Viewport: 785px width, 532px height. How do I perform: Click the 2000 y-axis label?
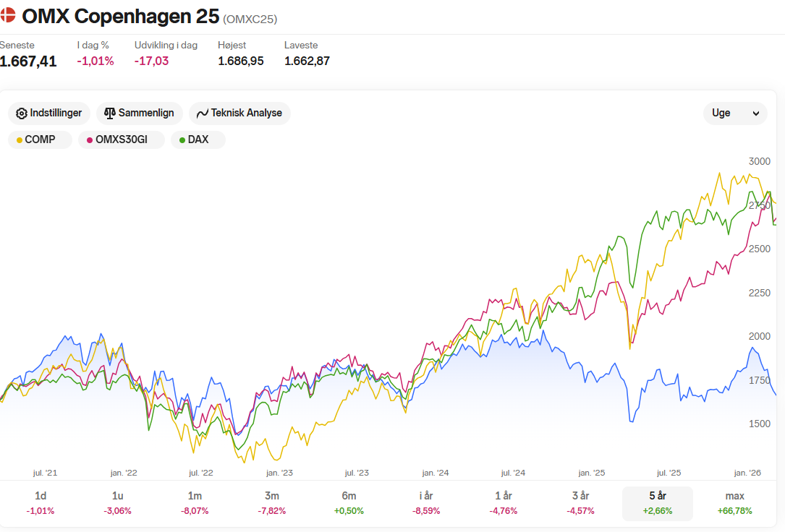coord(759,337)
